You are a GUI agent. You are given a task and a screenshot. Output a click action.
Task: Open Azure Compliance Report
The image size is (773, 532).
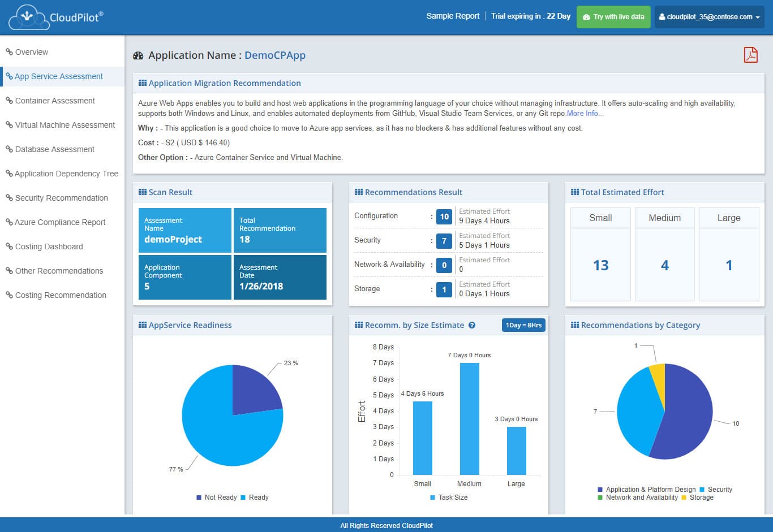pos(61,222)
